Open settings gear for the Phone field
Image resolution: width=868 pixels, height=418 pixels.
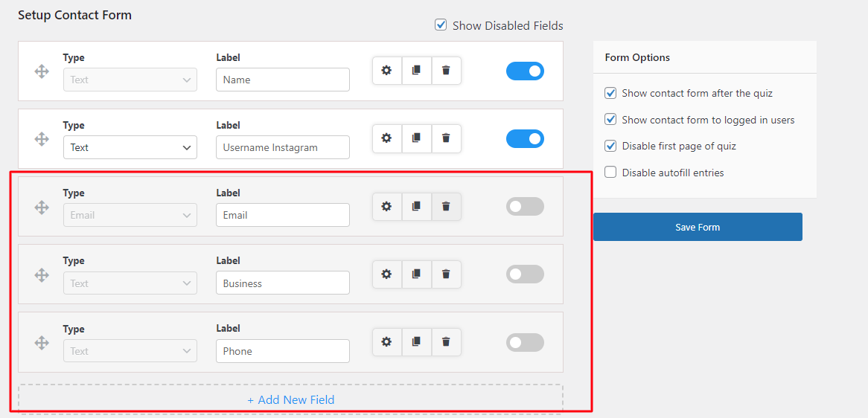point(387,342)
